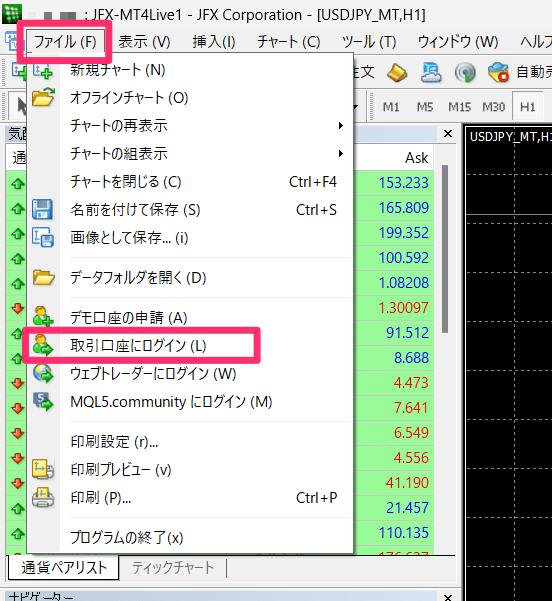Expand the チャートの組表示 submenu
The image size is (552, 601).
click(x=190, y=154)
